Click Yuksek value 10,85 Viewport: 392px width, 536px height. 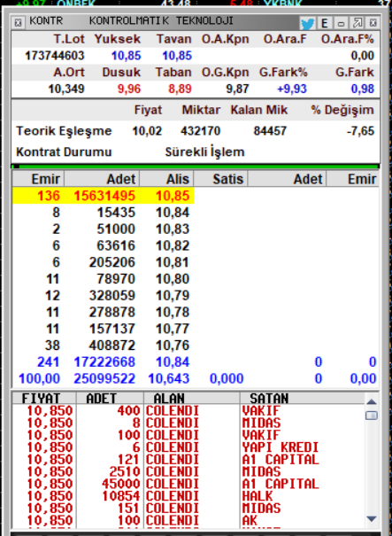click(127, 56)
